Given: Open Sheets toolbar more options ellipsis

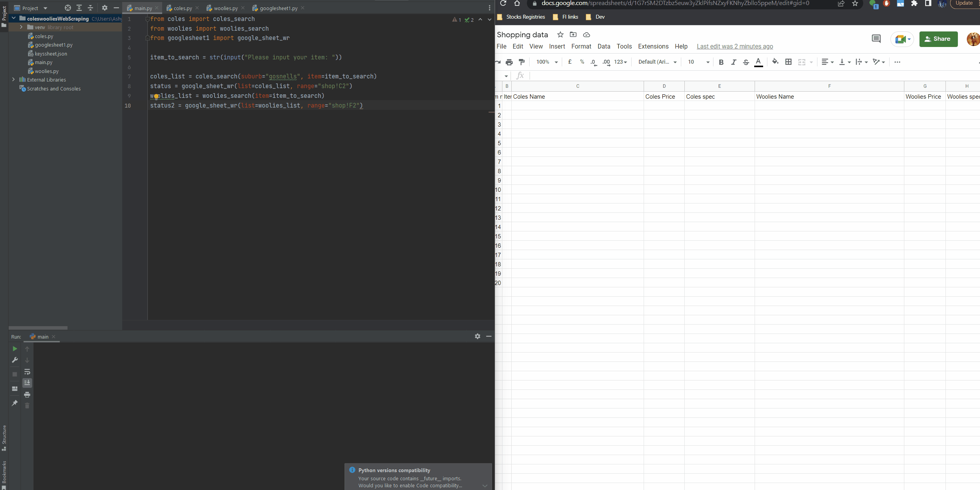Looking at the screenshot, I should click(x=897, y=62).
